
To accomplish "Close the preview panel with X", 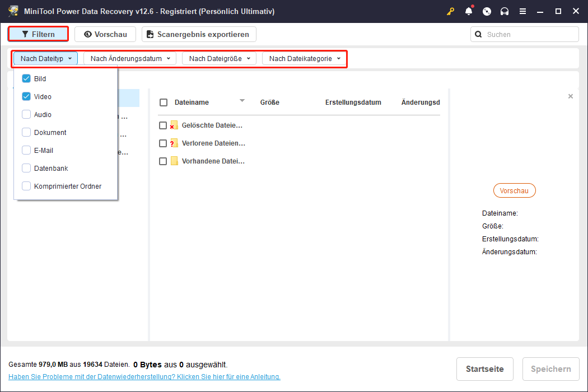I will click(571, 96).
